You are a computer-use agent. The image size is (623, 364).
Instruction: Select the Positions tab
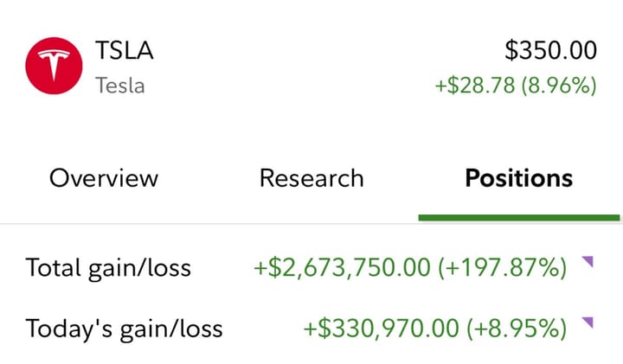(519, 179)
